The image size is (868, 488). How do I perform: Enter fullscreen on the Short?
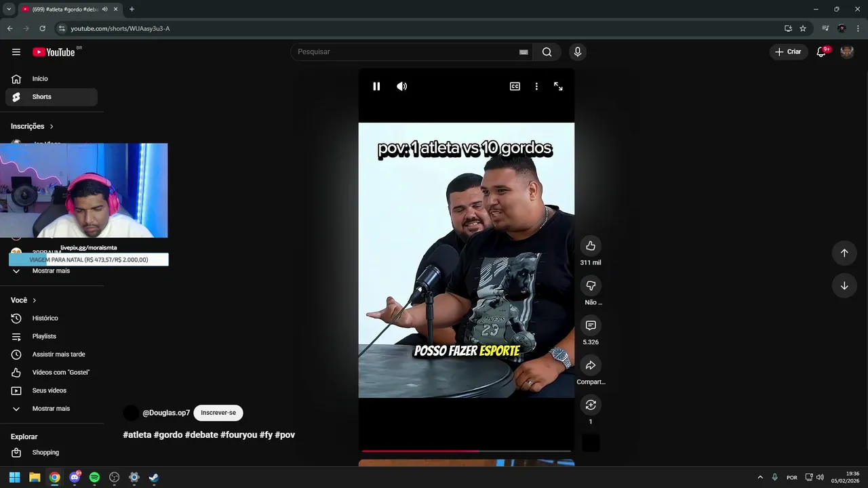click(x=558, y=86)
